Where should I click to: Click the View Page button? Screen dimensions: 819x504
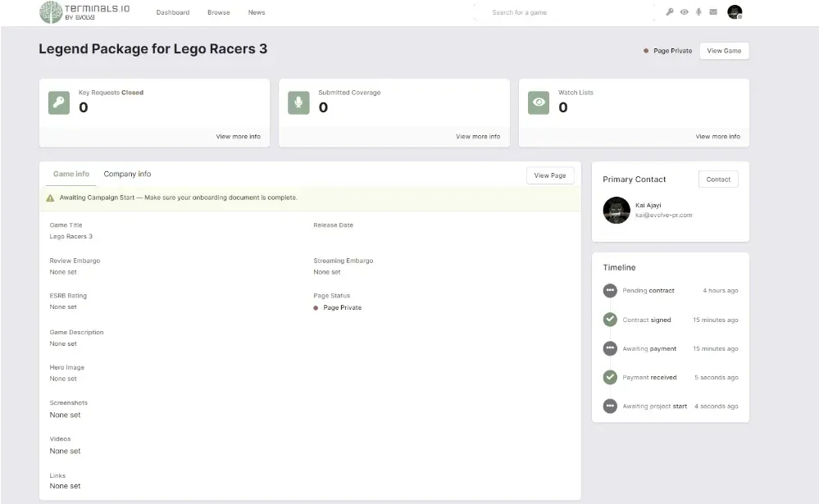click(550, 175)
